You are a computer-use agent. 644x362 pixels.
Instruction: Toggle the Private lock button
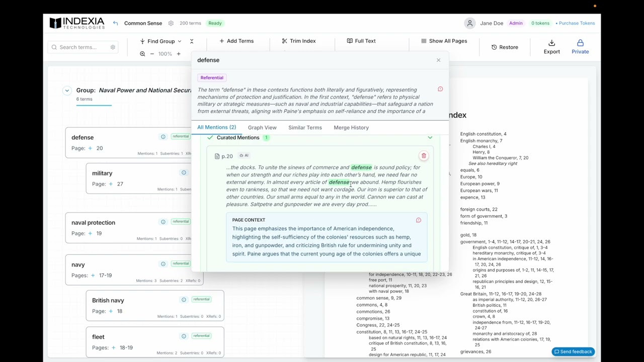click(x=580, y=47)
